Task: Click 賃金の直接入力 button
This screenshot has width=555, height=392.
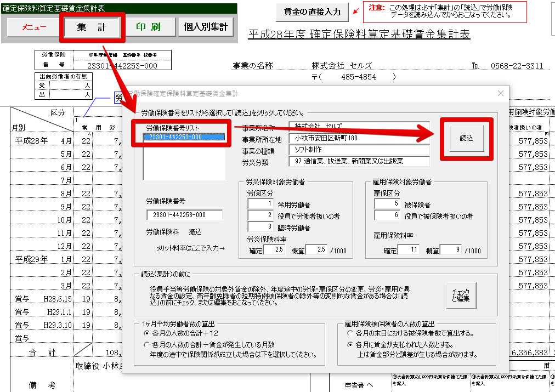Action: coord(312,12)
